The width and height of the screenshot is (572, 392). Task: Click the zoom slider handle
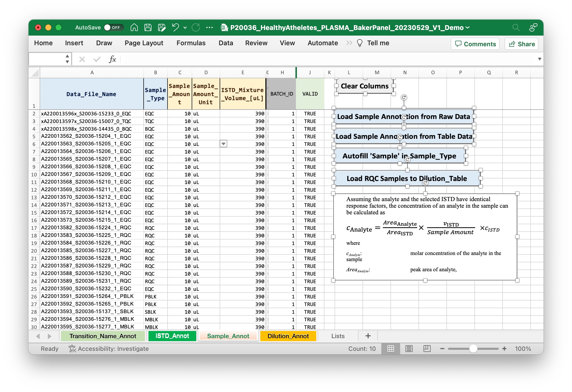[473, 349]
